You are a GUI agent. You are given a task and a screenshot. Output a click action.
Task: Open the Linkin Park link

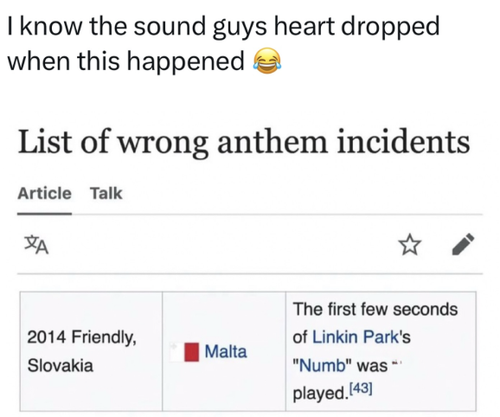(x=355, y=337)
